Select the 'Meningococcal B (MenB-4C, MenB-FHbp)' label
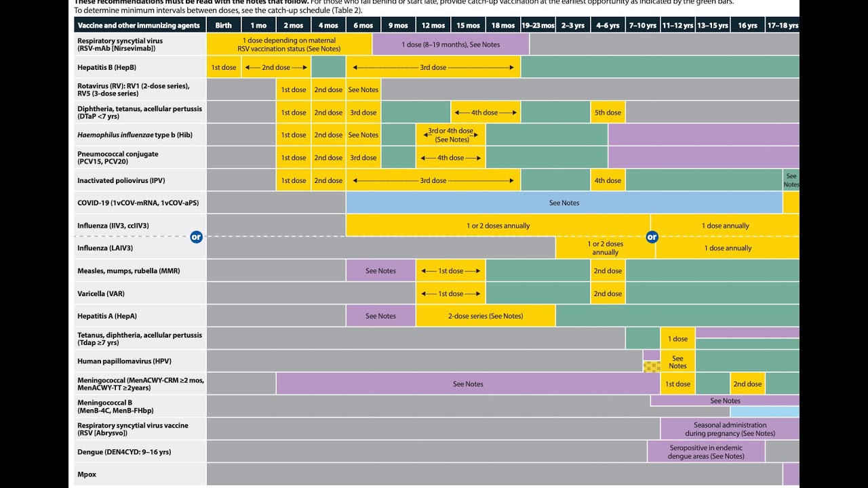Screen dimensions: 868x488 [x=139, y=406]
